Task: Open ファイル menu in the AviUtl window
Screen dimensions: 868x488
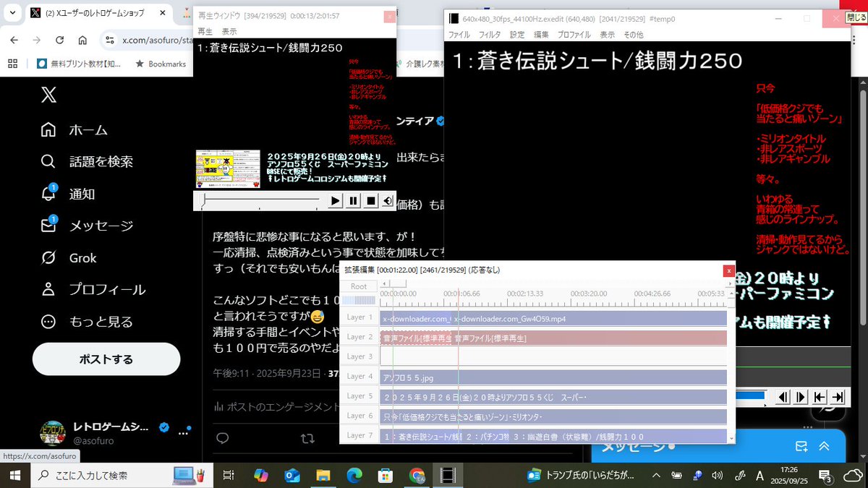Action: point(459,34)
